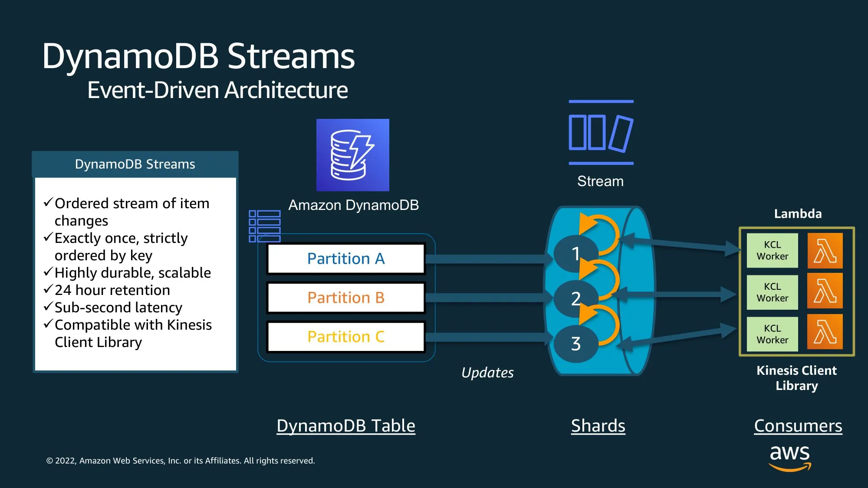Click the underlined Consumers label
The image size is (868, 488).
(x=798, y=426)
